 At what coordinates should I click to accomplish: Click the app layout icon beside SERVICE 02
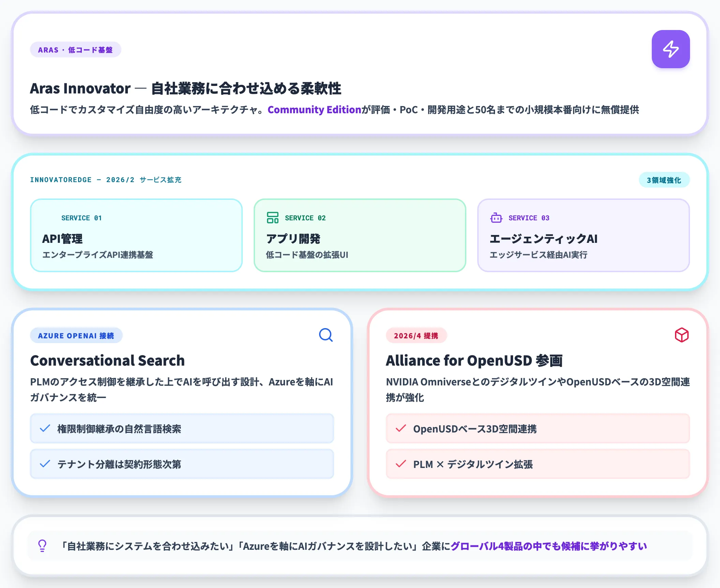pos(272,218)
